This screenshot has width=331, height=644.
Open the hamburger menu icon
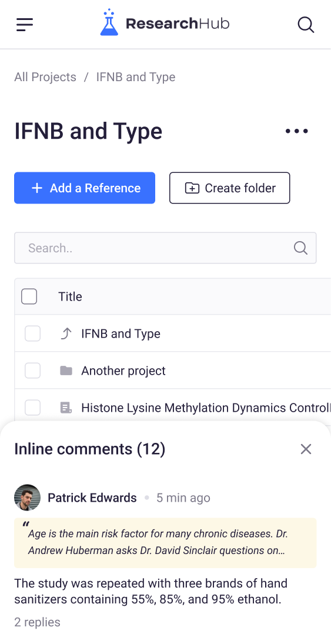pos(25,25)
